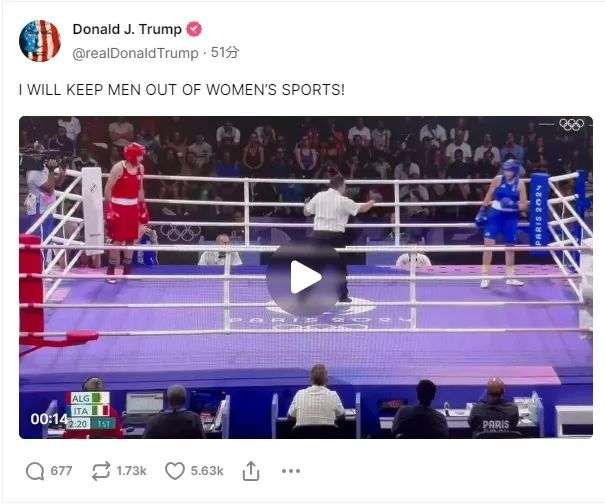Click the 51分 post timestamp
The height and width of the screenshot is (504, 605).
225,52
